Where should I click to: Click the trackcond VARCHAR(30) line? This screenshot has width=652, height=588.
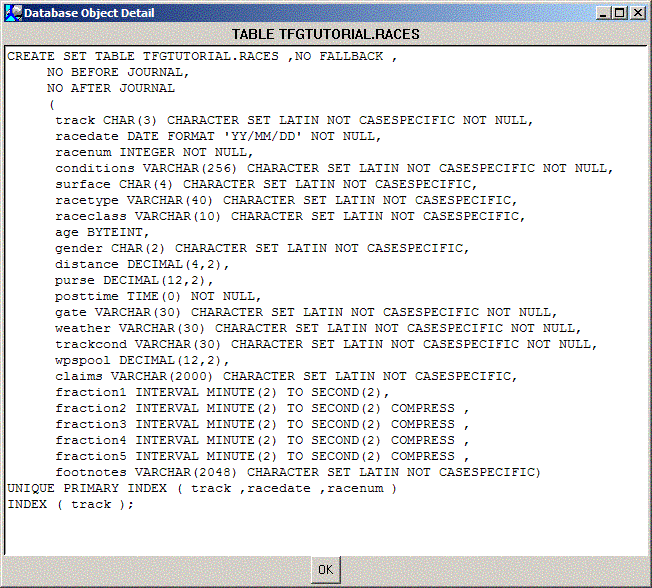coord(326,344)
